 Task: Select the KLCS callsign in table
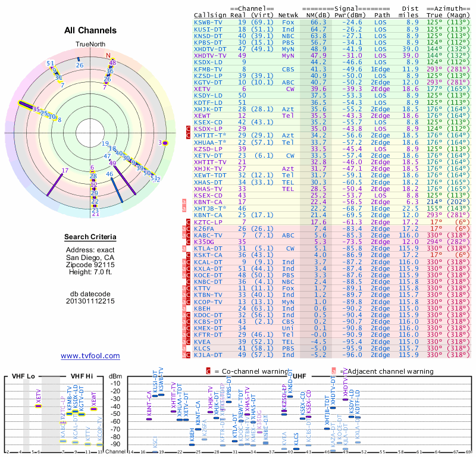(202, 348)
